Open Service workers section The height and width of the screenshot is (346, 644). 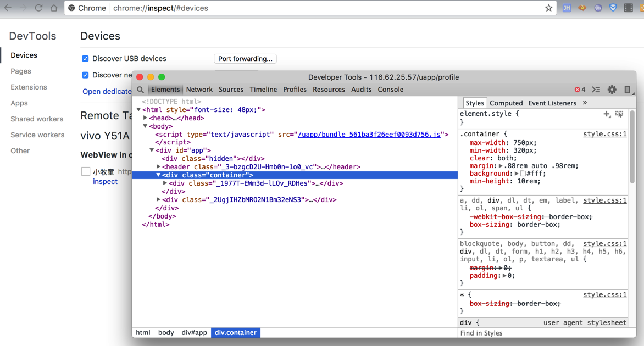click(x=37, y=135)
